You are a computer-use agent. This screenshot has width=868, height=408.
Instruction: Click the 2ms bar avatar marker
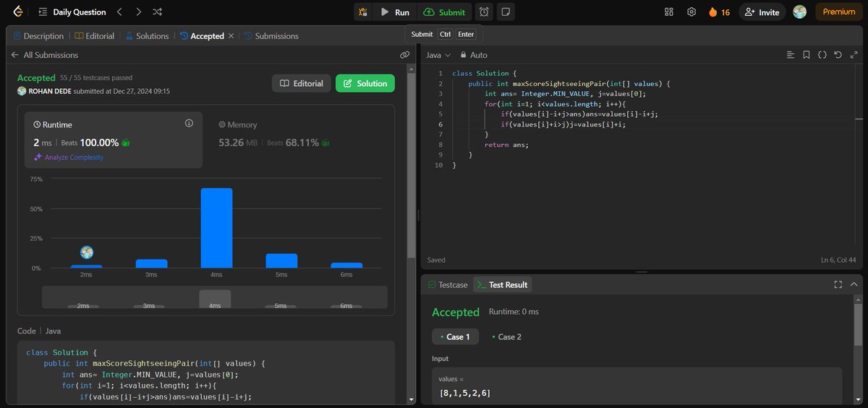(87, 252)
